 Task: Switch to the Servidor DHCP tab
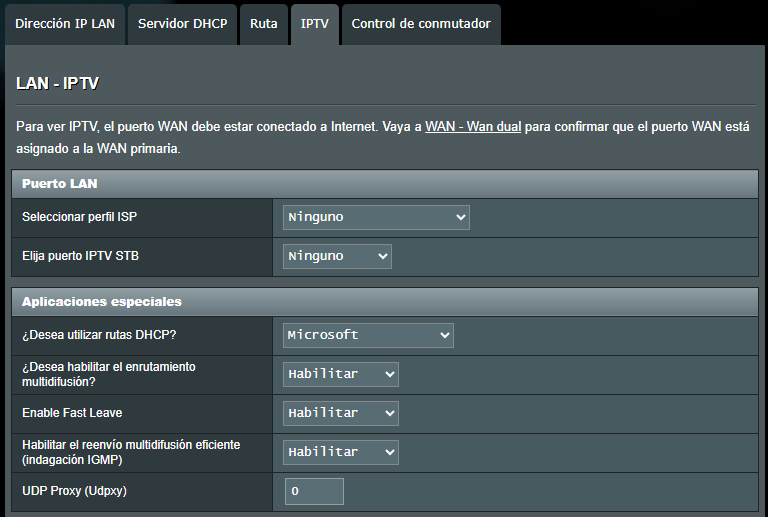(182, 23)
